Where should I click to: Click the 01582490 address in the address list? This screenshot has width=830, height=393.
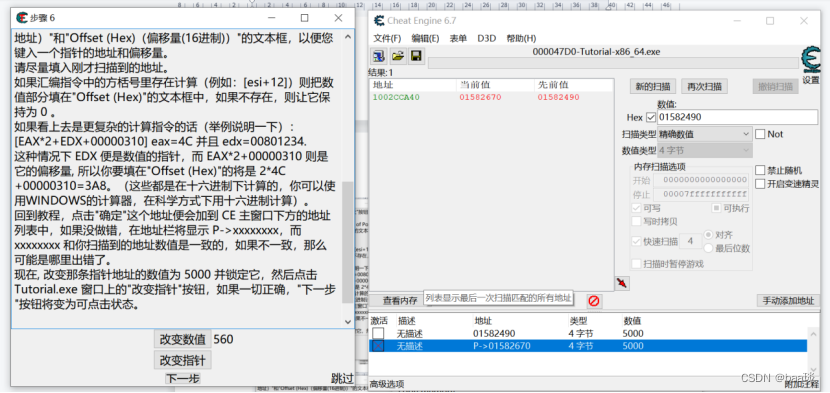click(494, 334)
